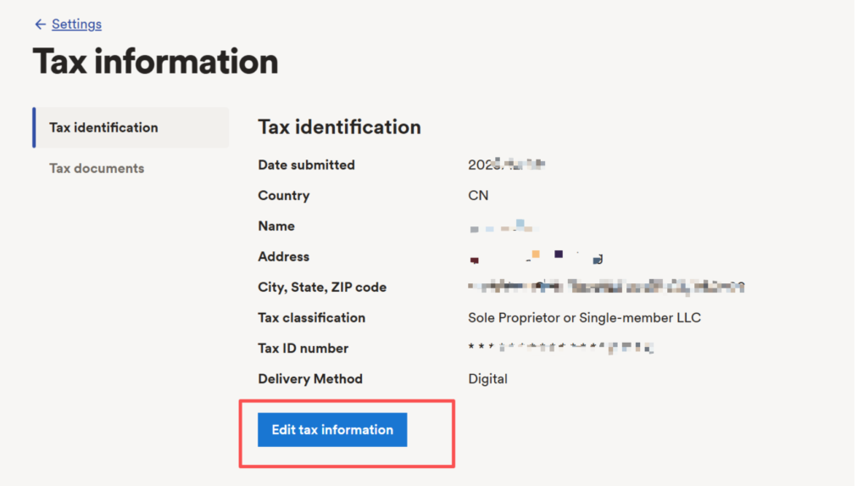
Task: Click the Name field label
Action: pos(276,226)
